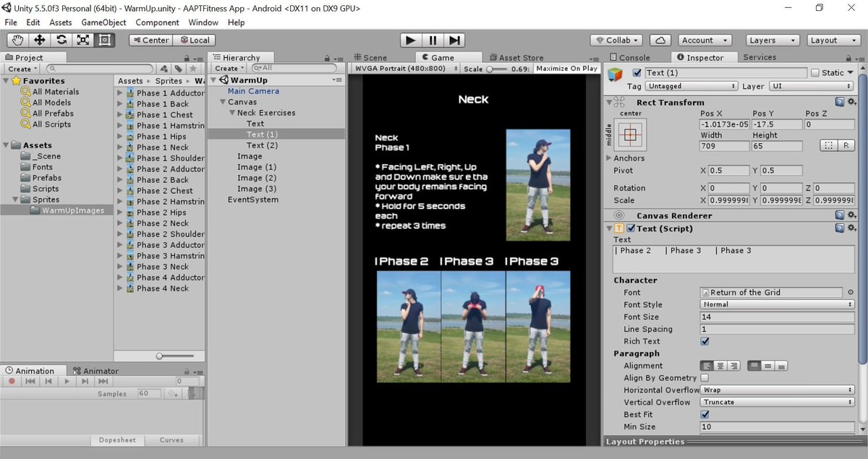Set text alignment to right
The height and width of the screenshot is (459, 868).
[733, 366]
